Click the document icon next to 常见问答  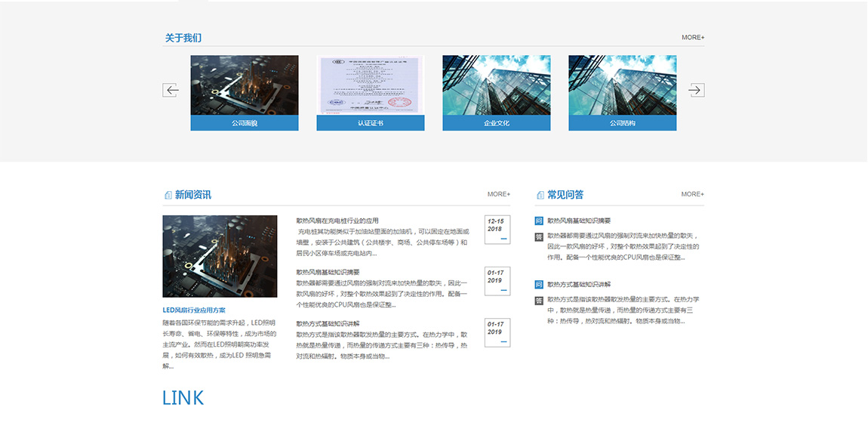pyautogui.click(x=540, y=195)
